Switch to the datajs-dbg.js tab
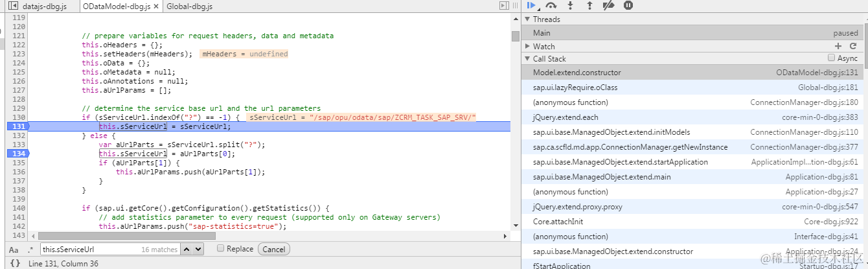The height and width of the screenshot is (269, 868). [x=44, y=6]
